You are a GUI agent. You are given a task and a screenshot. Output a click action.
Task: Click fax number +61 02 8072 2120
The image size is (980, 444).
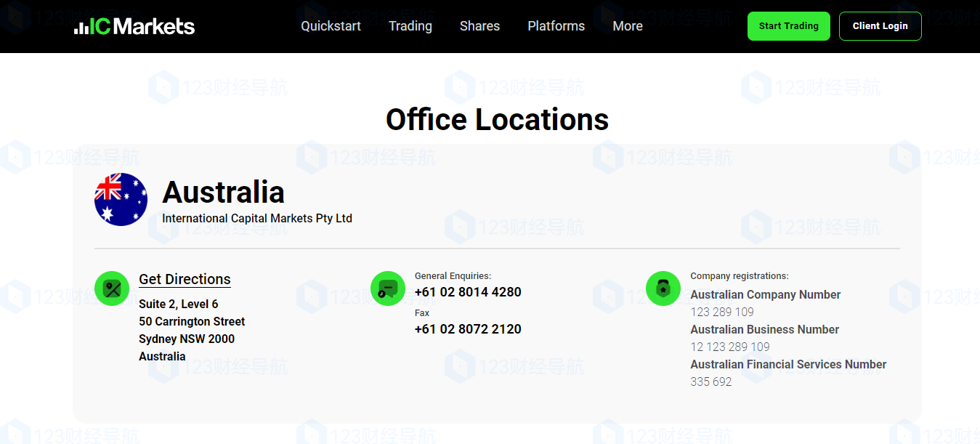(468, 329)
